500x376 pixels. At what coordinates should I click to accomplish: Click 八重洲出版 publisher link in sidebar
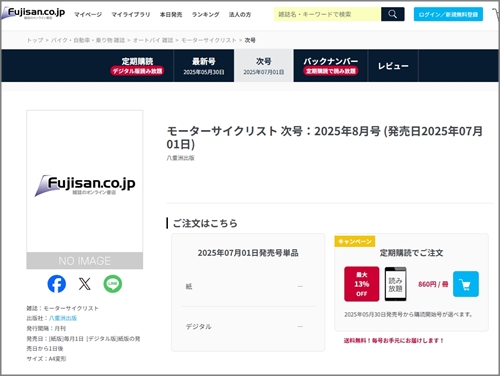click(63, 318)
